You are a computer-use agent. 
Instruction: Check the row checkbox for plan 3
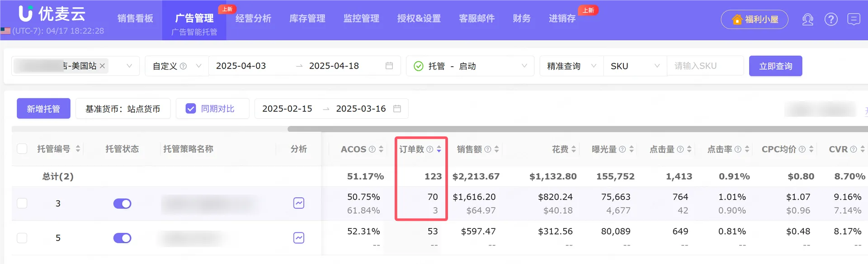click(22, 203)
